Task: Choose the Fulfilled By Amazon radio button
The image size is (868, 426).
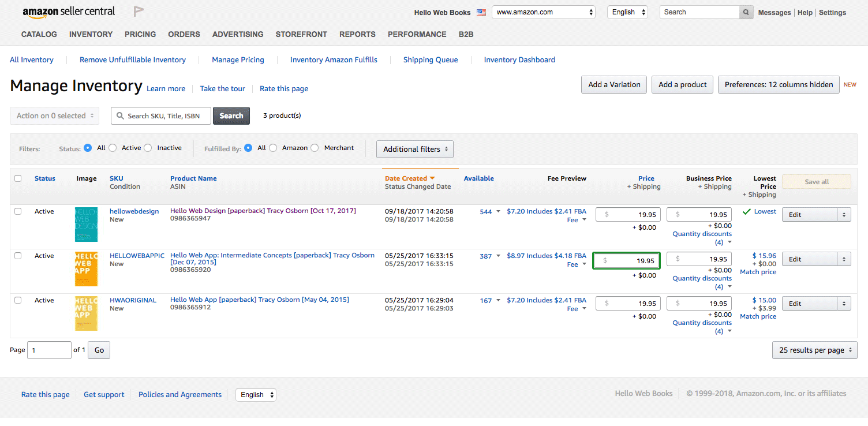Action: (273, 148)
